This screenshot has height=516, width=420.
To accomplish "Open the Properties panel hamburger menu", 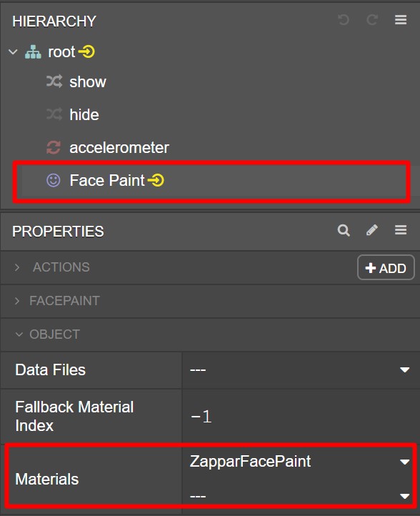I will [x=401, y=230].
